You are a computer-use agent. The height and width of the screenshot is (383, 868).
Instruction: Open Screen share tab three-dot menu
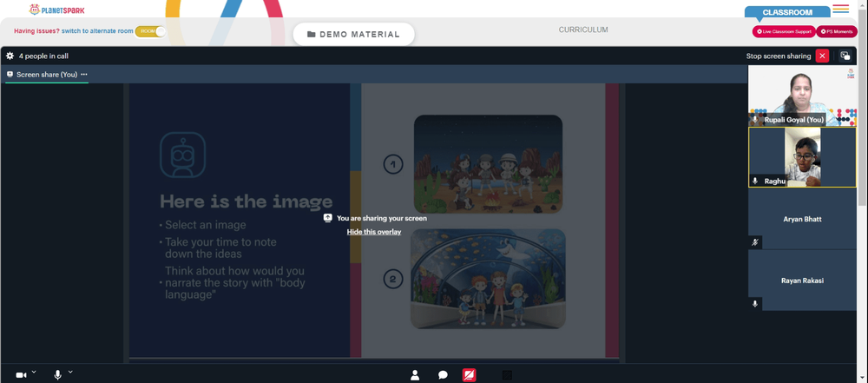click(x=84, y=75)
